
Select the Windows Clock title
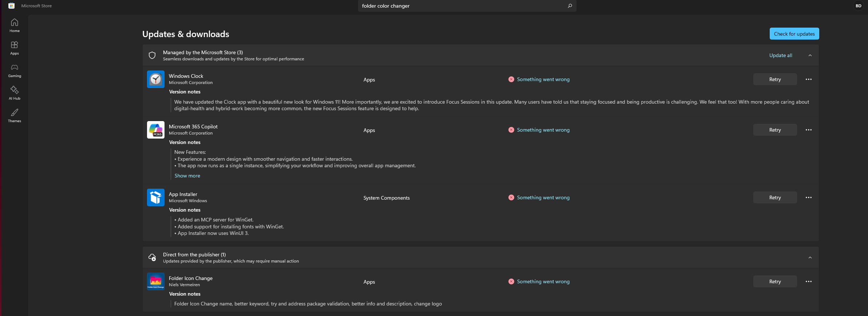(x=186, y=76)
